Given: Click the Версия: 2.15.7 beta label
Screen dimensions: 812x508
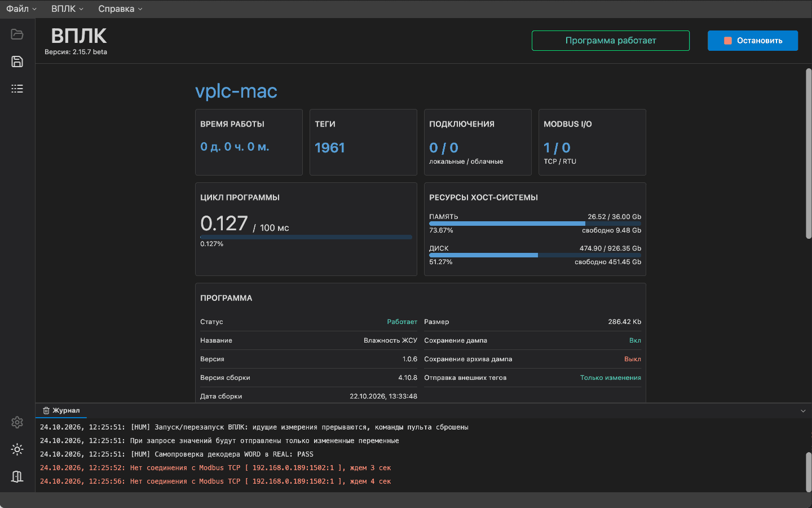Looking at the screenshot, I should point(76,52).
